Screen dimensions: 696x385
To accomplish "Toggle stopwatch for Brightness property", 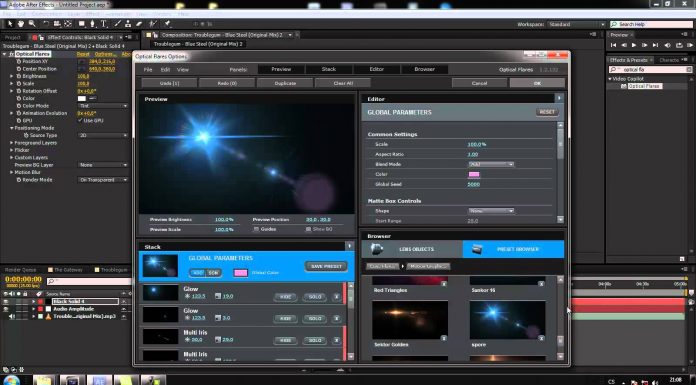I will (x=19, y=76).
